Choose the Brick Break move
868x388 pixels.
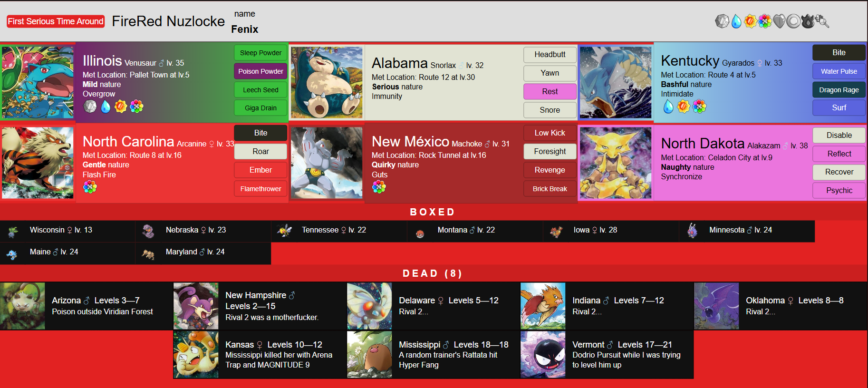pos(550,189)
